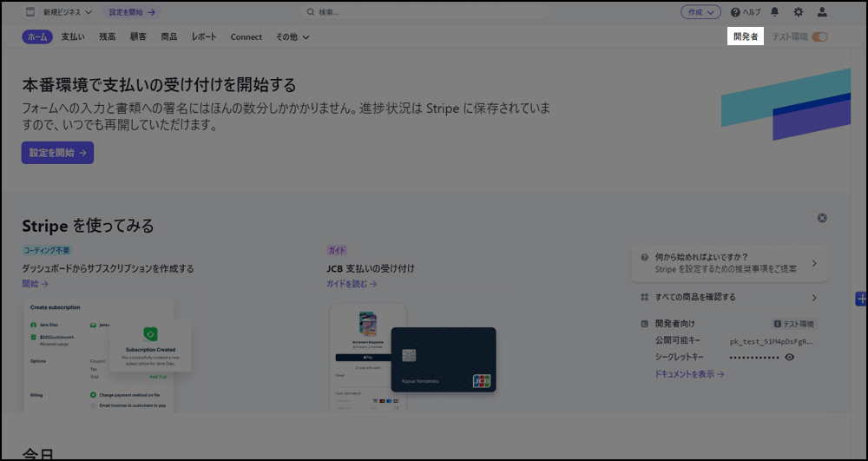The image size is (868, 461).
Task: Focus the 検索 search field
Action: click(x=424, y=12)
